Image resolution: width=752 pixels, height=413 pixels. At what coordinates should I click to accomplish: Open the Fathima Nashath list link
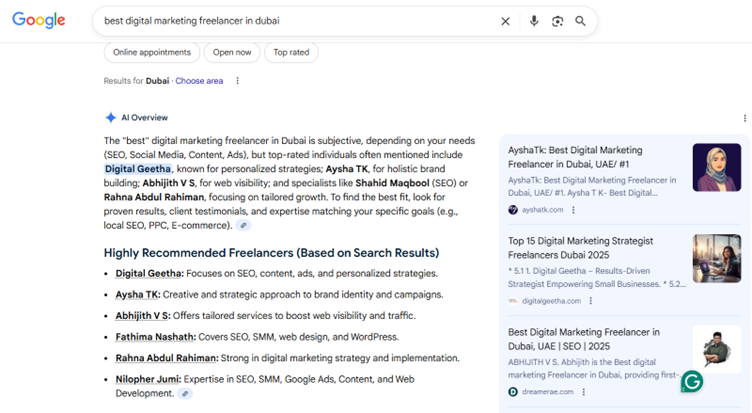(x=155, y=337)
